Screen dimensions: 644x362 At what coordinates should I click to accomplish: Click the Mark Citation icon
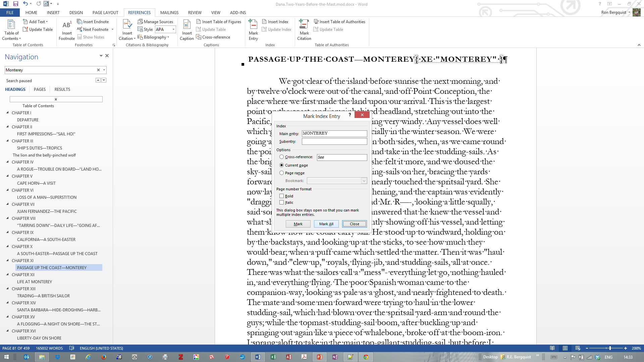pos(304,25)
